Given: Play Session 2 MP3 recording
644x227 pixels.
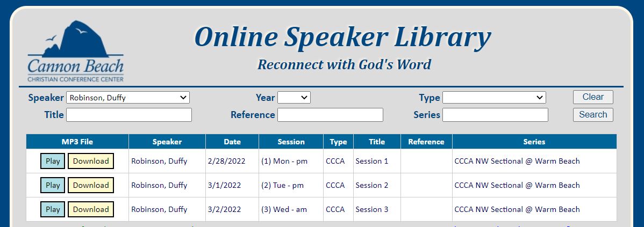Looking at the screenshot, I should point(53,185).
